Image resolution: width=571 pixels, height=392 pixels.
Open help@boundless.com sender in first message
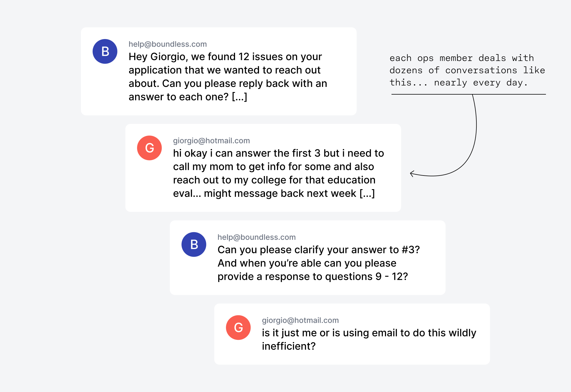pos(168,44)
